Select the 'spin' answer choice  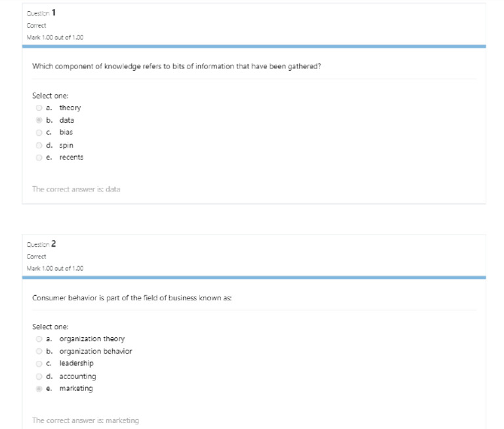click(39, 145)
